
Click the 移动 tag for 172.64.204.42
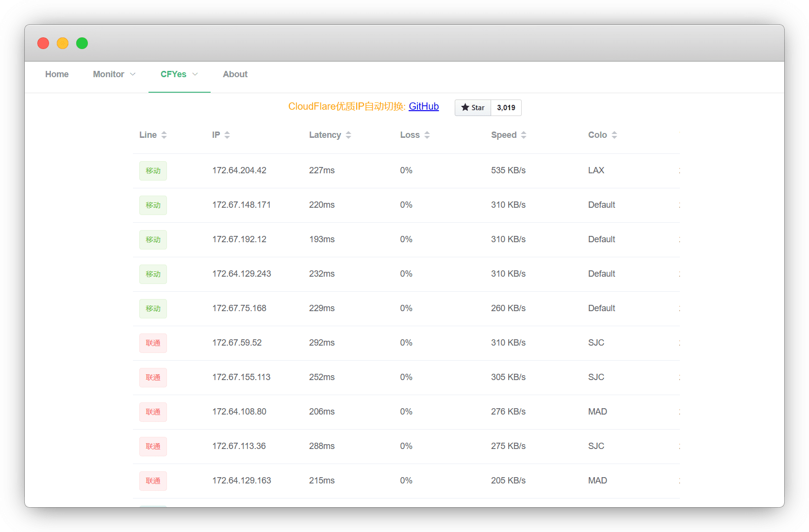pos(153,171)
